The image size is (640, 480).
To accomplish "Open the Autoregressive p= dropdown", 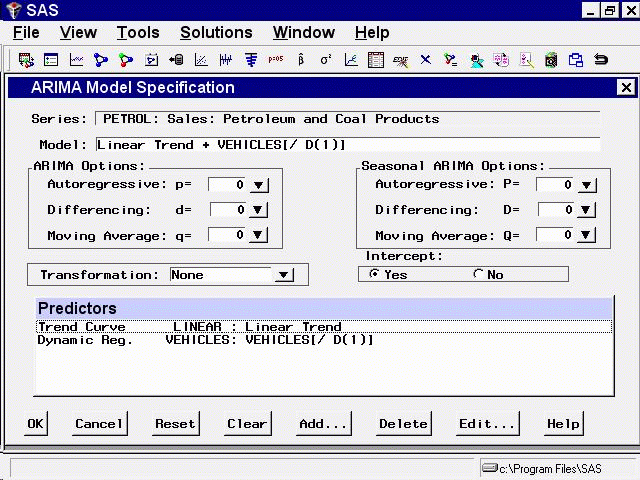I will pos(258,185).
